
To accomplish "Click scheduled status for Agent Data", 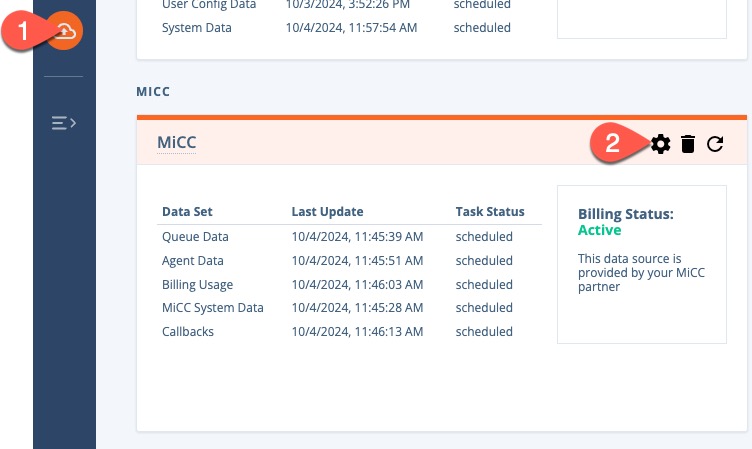I will click(x=484, y=260).
